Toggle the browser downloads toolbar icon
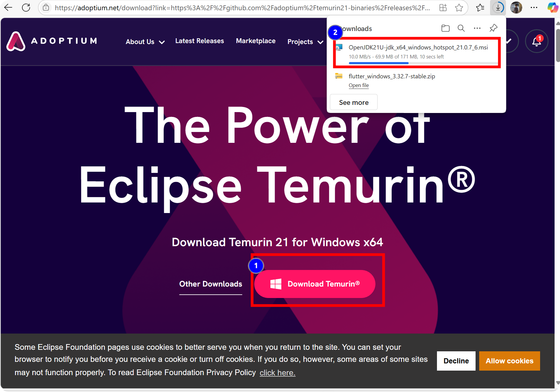 click(498, 8)
